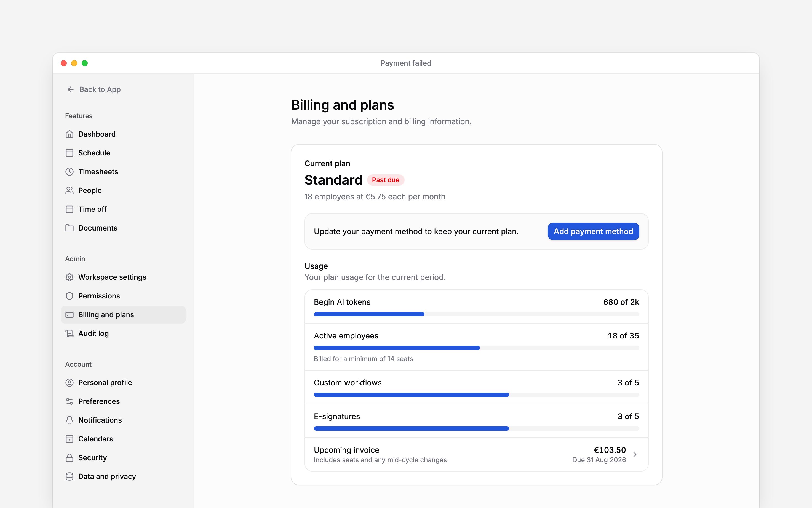Image resolution: width=812 pixels, height=508 pixels.
Task: Click the 18 of 35 employees value
Action: 623,336
